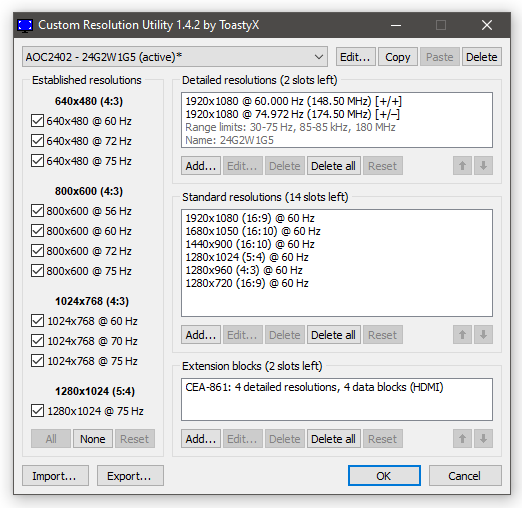This screenshot has height=508, width=522.
Task: Open the AOC2402 monitor dropdown
Action: pyautogui.click(x=175, y=57)
